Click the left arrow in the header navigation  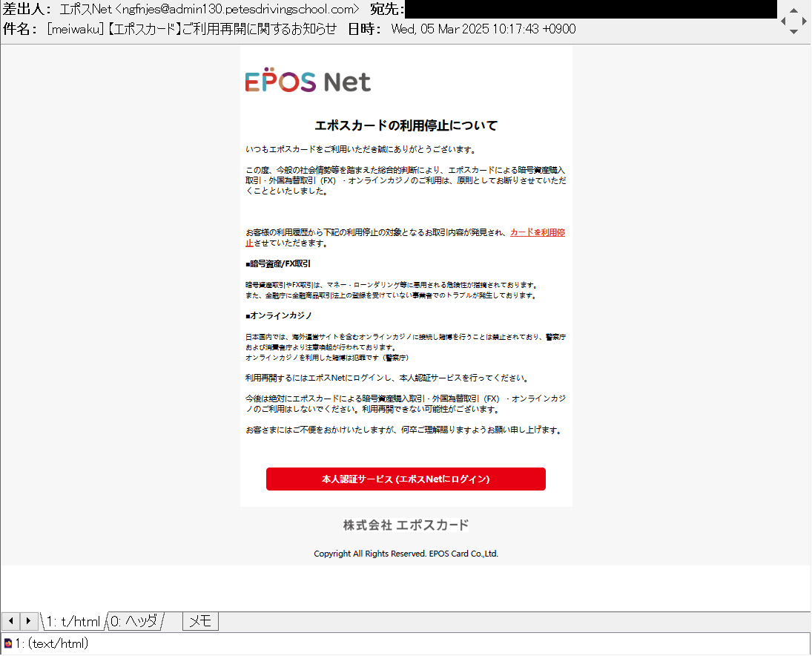[x=783, y=22]
